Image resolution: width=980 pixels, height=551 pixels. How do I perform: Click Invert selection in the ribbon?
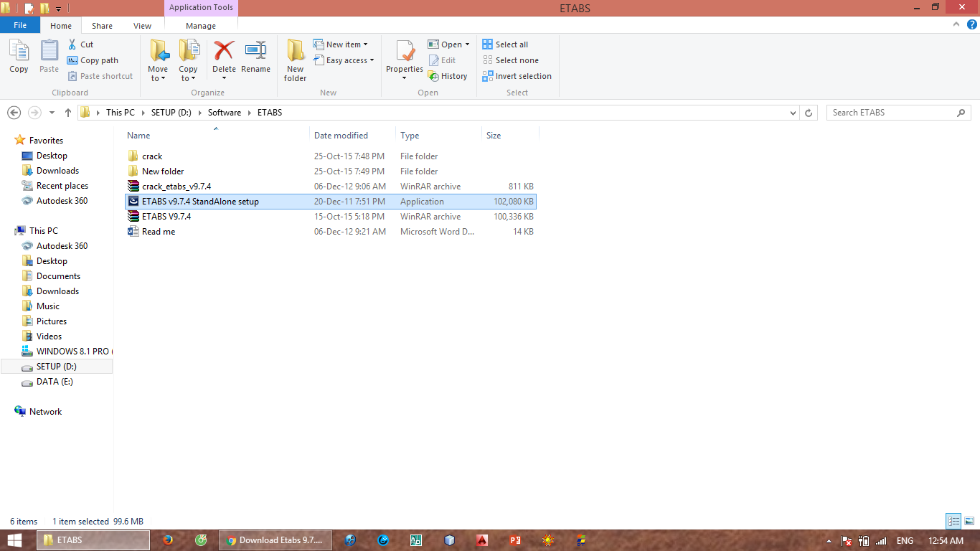point(517,76)
